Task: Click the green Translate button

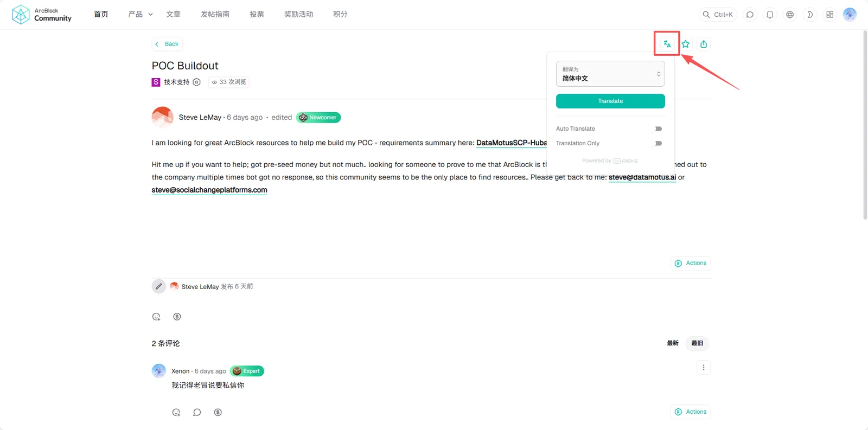Action: tap(610, 101)
